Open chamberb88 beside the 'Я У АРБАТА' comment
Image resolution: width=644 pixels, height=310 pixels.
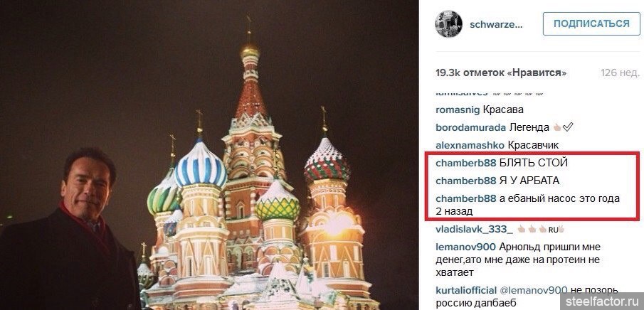[x=465, y=181]
